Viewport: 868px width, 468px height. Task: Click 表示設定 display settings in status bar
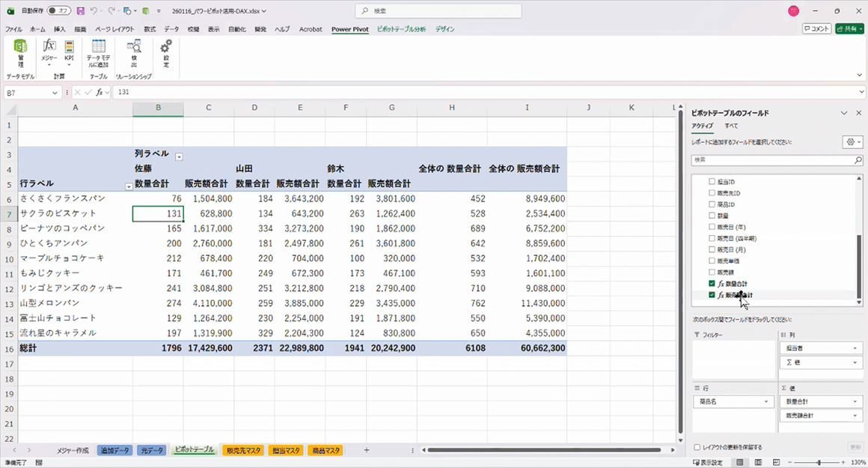click(x=708, y=462)
